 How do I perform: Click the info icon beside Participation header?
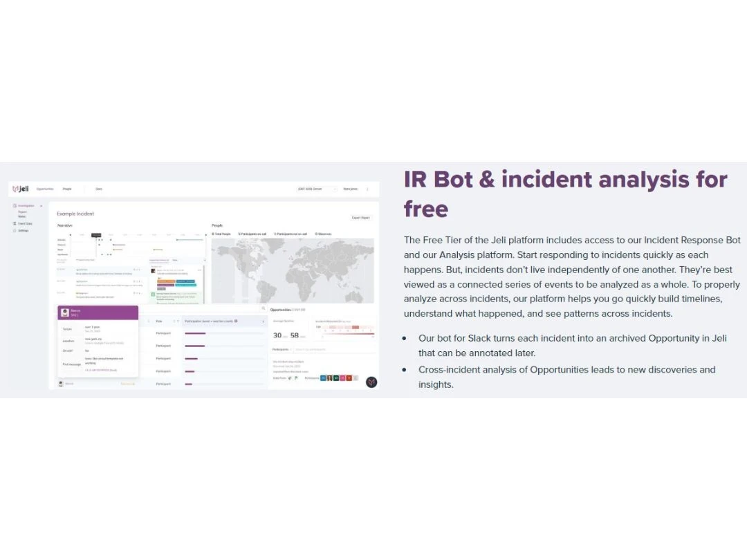pos(236,321)
